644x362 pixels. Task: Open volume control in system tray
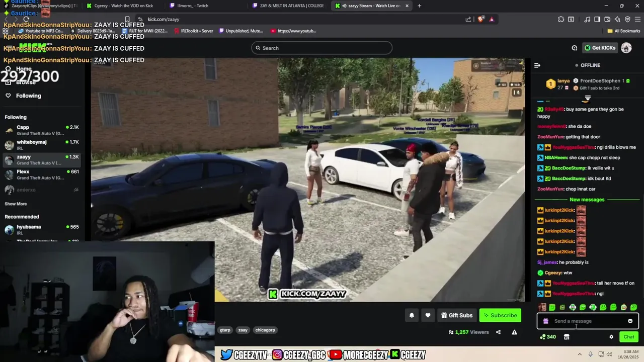[609, 354]
